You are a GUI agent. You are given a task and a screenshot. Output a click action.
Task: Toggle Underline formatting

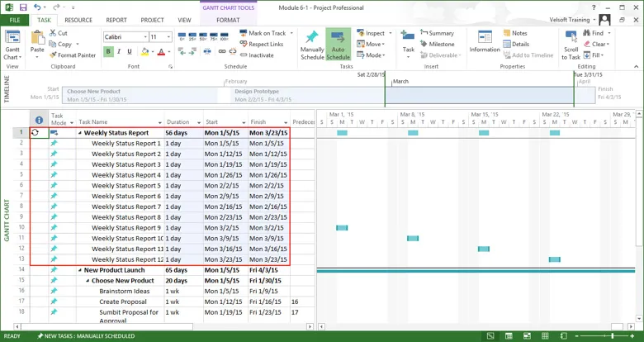tap(130, 51)
